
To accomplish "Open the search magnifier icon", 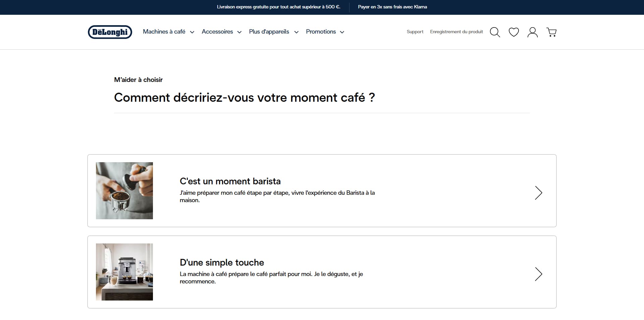I will (x=495, y=32).
